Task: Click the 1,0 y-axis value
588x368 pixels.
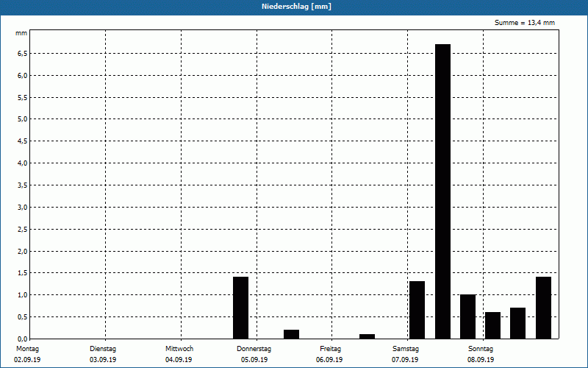Action: (23, 295)
